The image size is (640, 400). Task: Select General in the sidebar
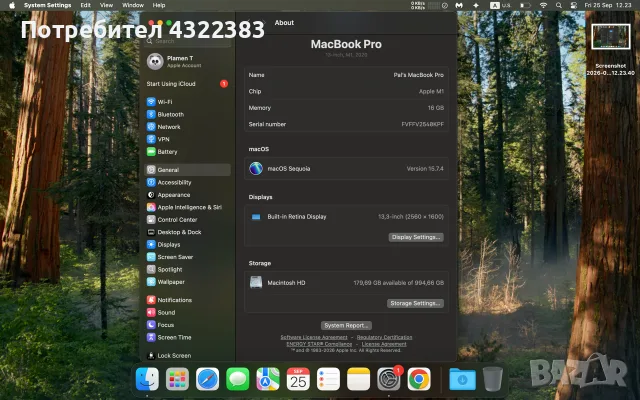[x=187, y=170]
